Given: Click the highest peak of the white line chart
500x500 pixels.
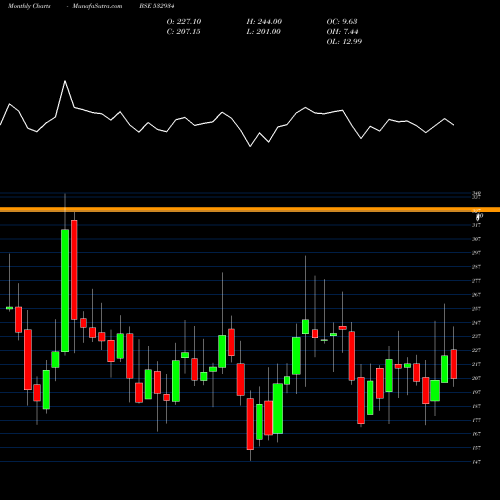Looking at the screenshot, I should (65, 81).
